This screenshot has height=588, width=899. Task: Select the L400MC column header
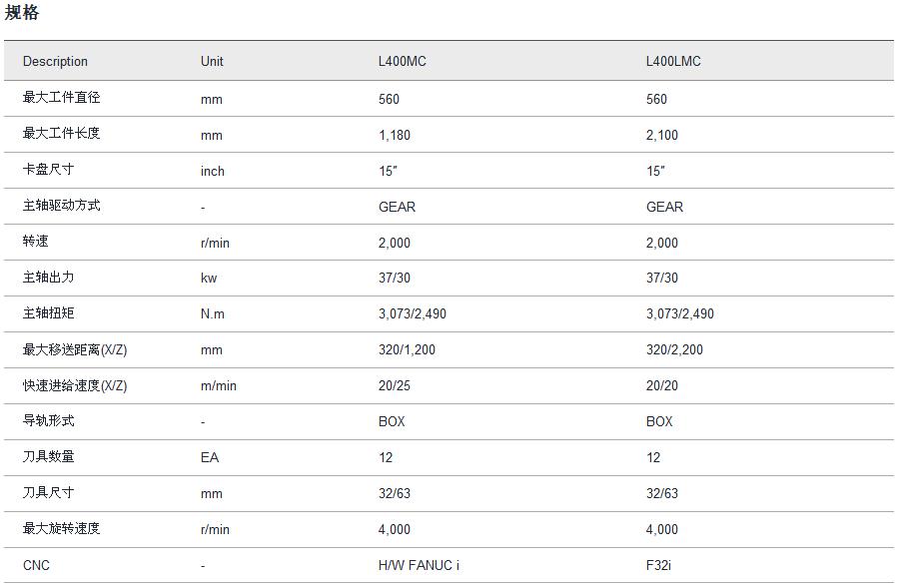click(x=402, y=61)
